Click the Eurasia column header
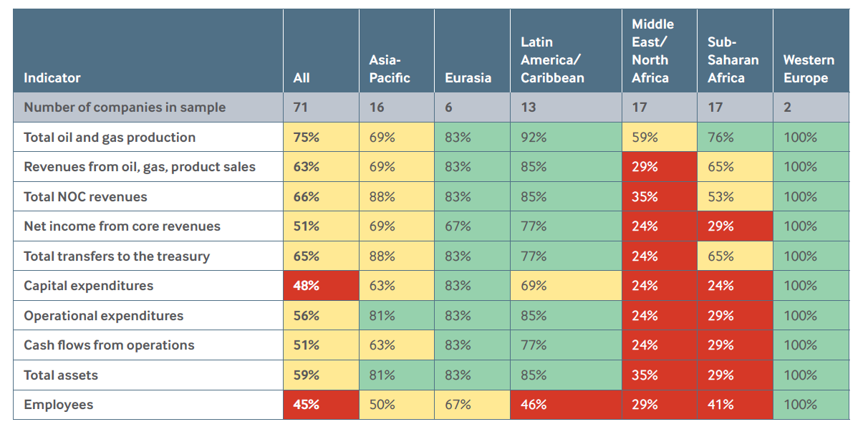Viewport: 868px width, 437px height. [468, 78]
